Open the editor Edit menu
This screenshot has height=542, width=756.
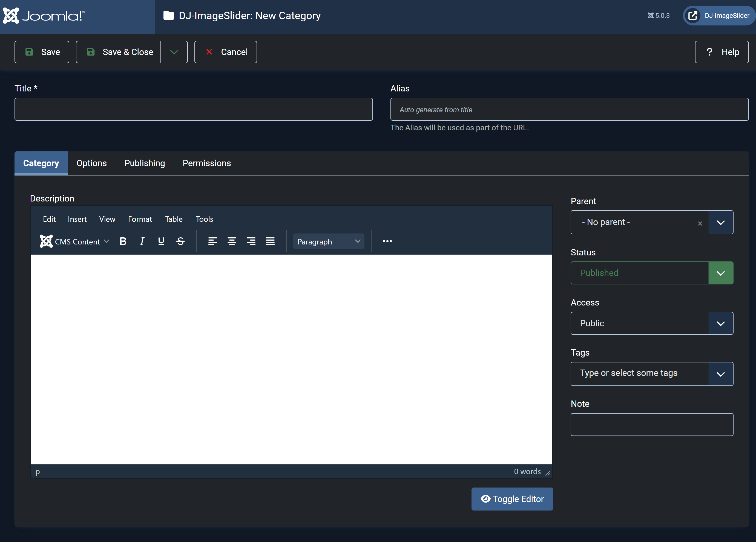coord(49,219)
